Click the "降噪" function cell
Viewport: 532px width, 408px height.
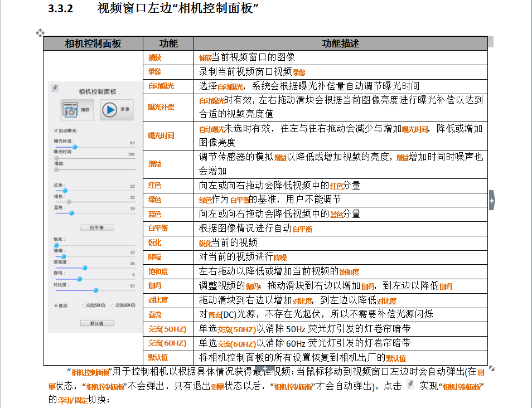(168, 257)
